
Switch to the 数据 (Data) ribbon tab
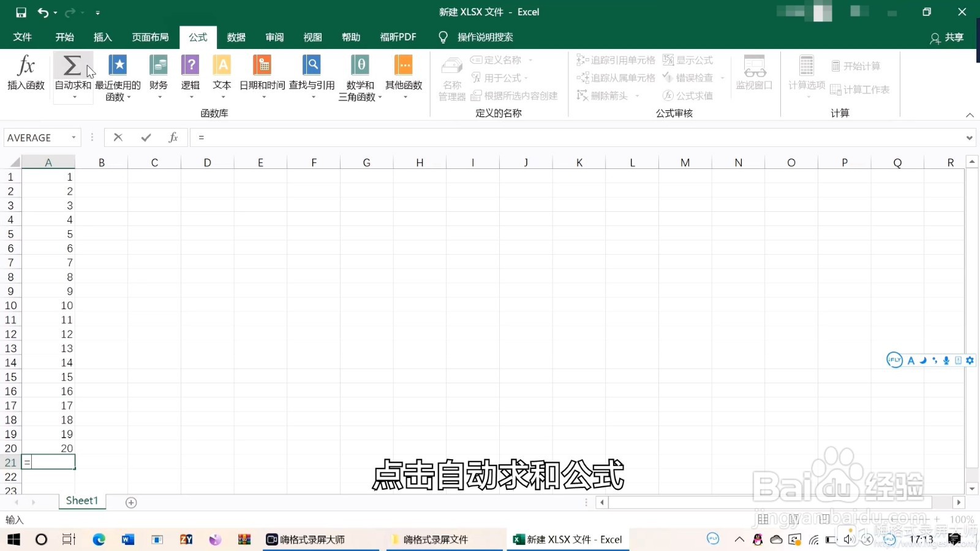[236, 37]
